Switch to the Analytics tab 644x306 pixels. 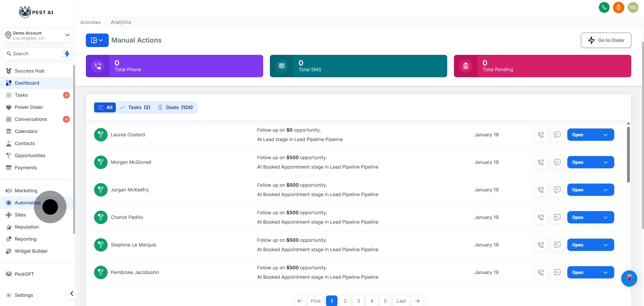point(121,22)
